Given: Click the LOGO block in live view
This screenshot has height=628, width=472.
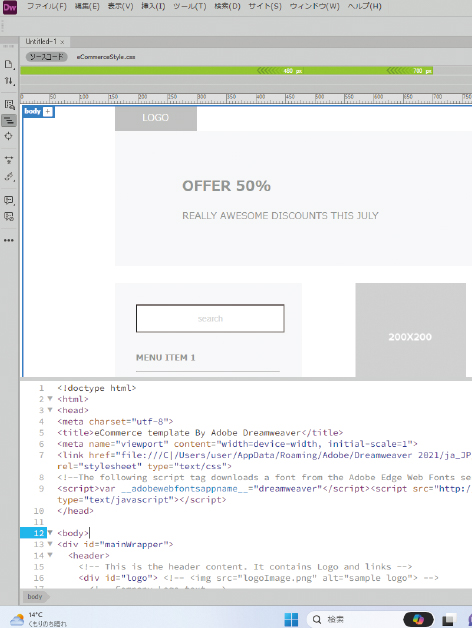Looking at the screenshot, I should pyautogui.click(x=156, y=118).
